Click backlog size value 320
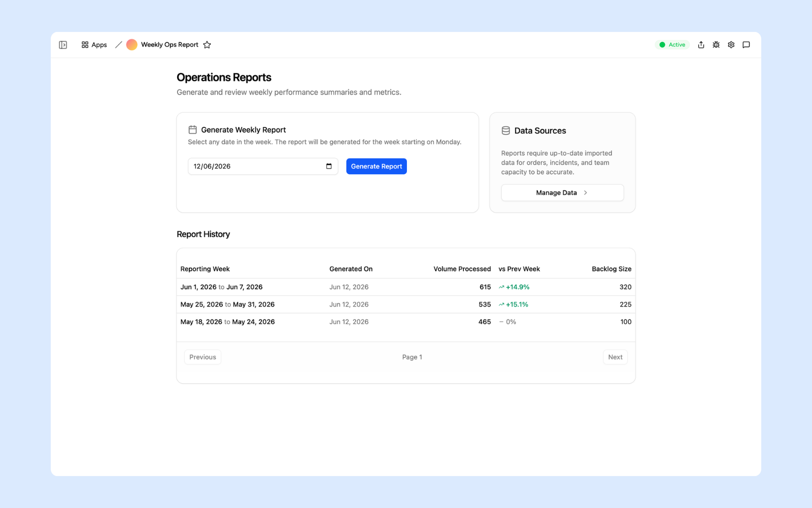This screenshot has height=508, width=812. (x=625, y=287)
